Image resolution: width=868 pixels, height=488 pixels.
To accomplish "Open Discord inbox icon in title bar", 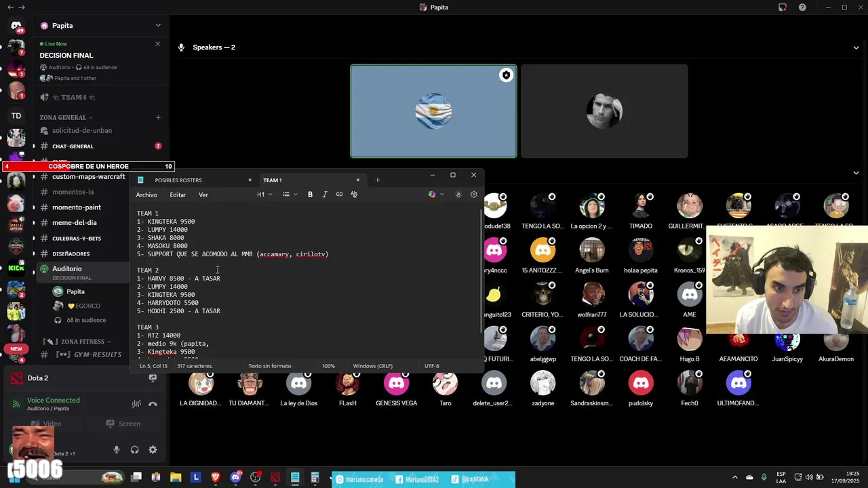I will tap(783, 7).
